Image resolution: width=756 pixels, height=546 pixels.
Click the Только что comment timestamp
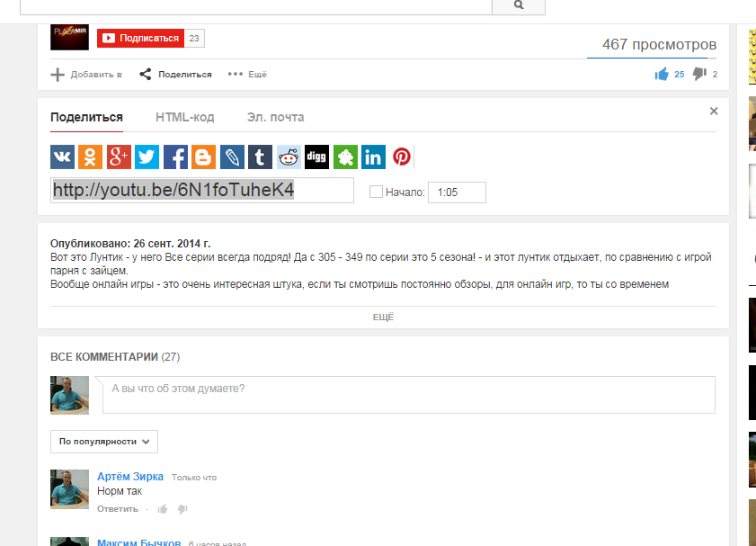[x=194, y=478]
